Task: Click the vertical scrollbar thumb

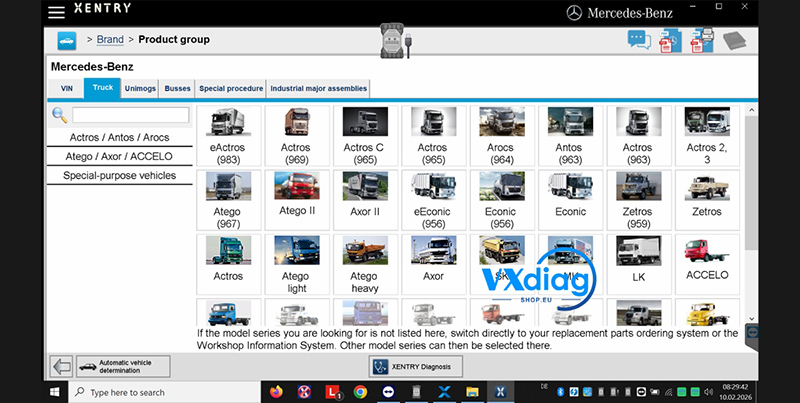Action: (x=751, y=183)
